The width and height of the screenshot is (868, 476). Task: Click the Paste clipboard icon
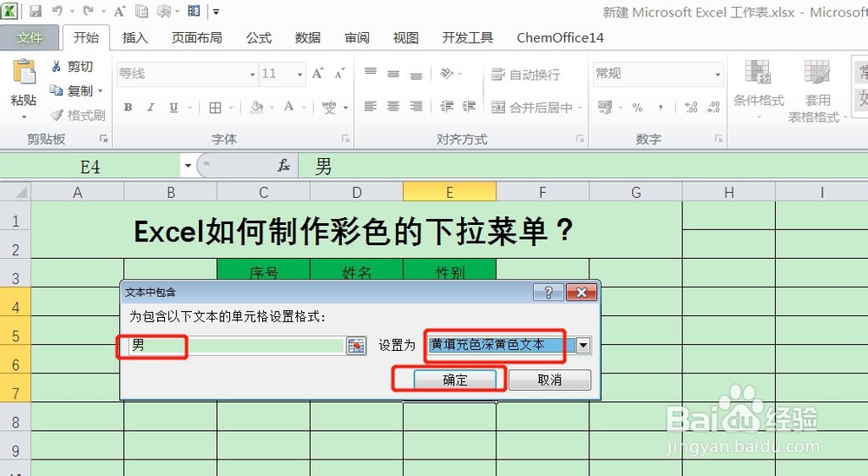pos(23,72)
